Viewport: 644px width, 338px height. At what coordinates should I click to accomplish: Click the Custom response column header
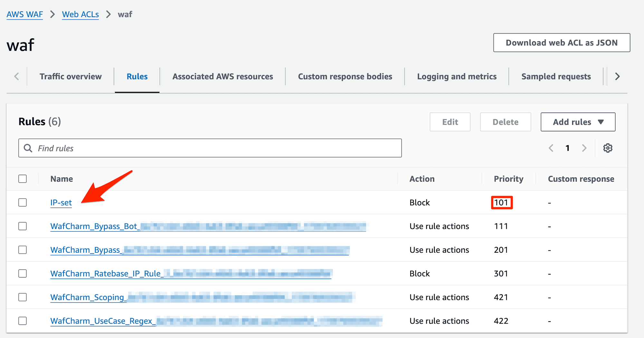coord(581,179)
